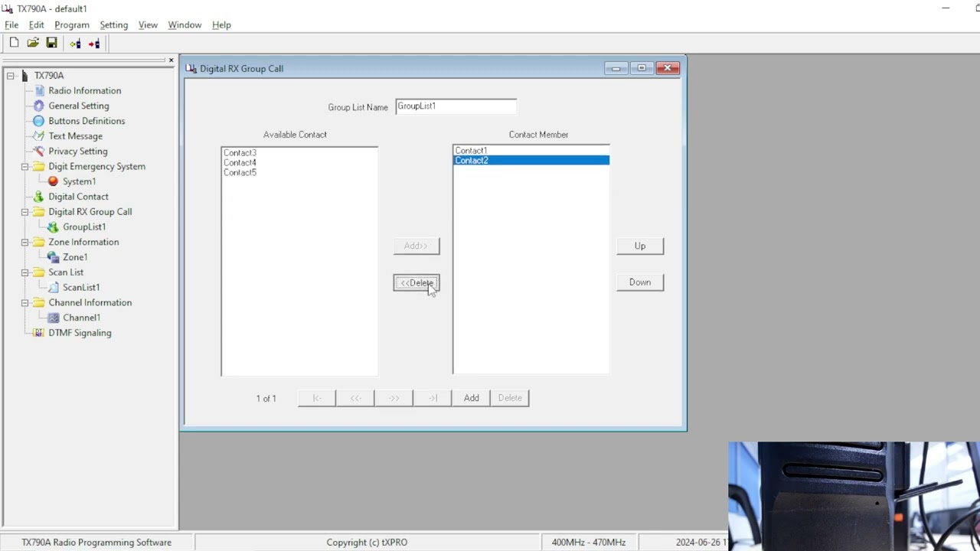
Task: Close the left tree panel
Action: point(171,60)
